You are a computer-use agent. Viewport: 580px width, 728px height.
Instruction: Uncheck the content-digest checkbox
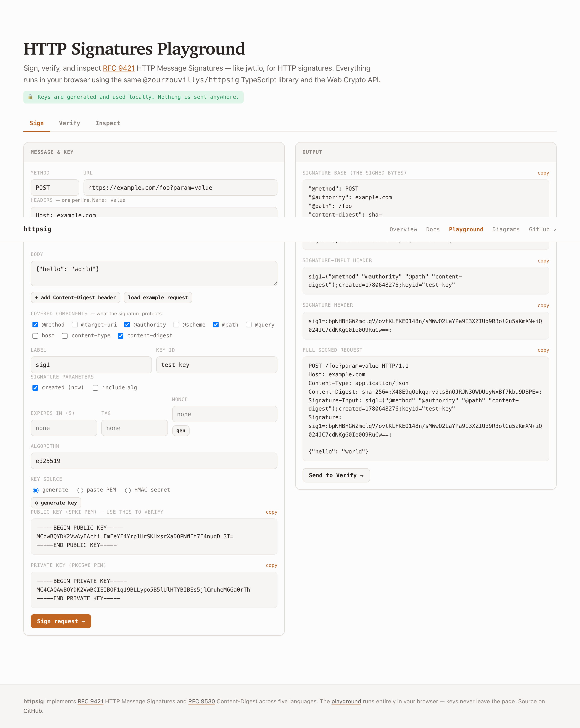[121, 336]
